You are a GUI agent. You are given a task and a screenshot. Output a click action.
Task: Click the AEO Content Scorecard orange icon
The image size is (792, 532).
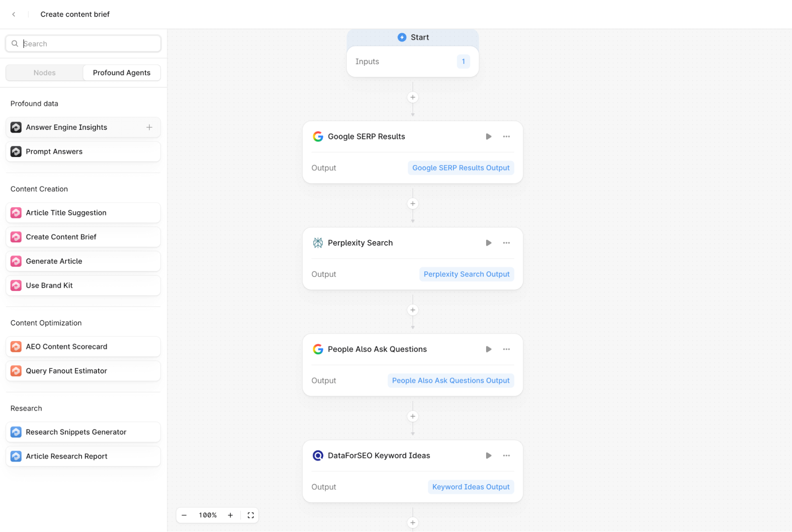[x=16, y=347]
